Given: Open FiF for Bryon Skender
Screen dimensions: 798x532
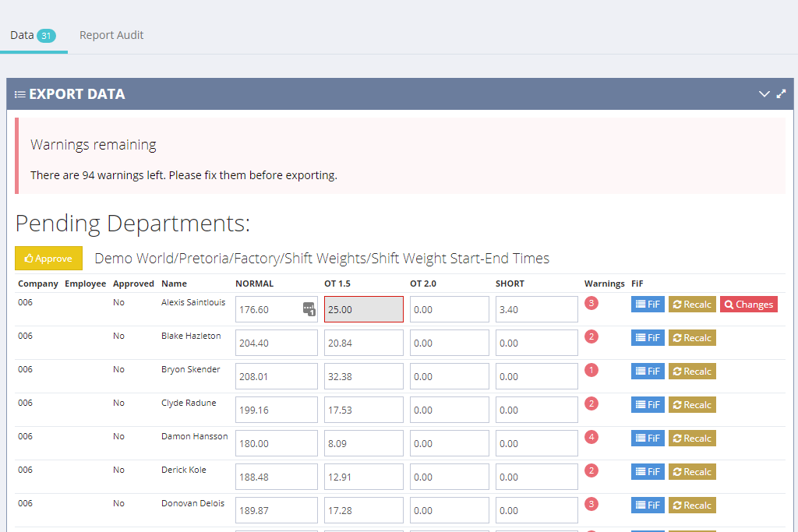Looking at the screenshot, I should coord(648,372).
